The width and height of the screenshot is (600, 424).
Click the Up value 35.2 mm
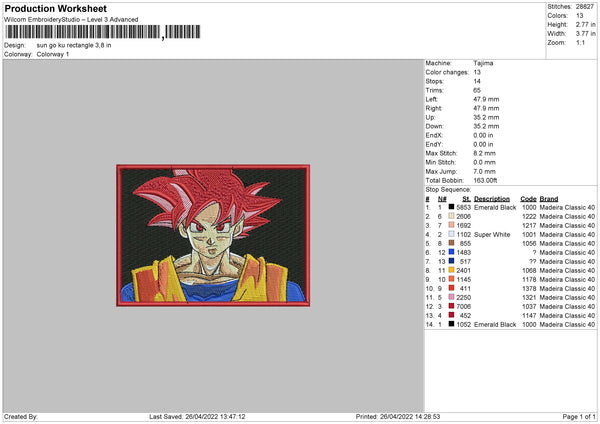tap(486, 117)
